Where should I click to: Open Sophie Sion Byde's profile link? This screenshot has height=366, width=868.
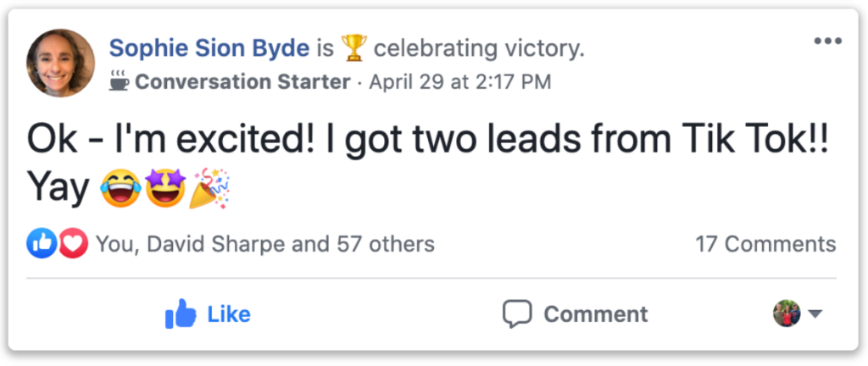coord(209,48)
